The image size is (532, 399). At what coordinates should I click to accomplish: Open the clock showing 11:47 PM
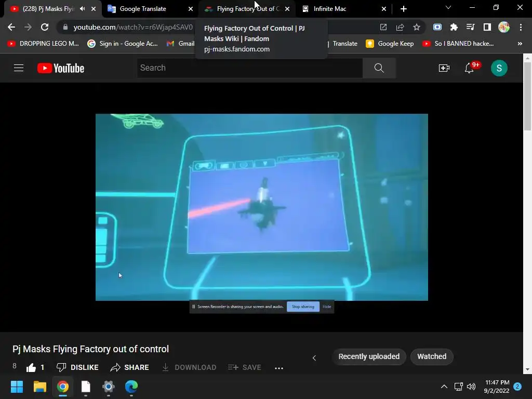[x=497, y=387]
